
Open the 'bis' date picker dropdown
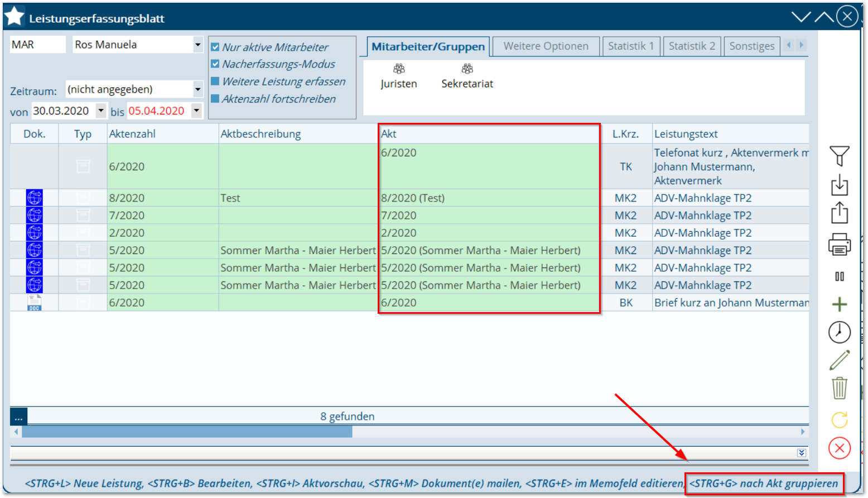tap(196, 111)
